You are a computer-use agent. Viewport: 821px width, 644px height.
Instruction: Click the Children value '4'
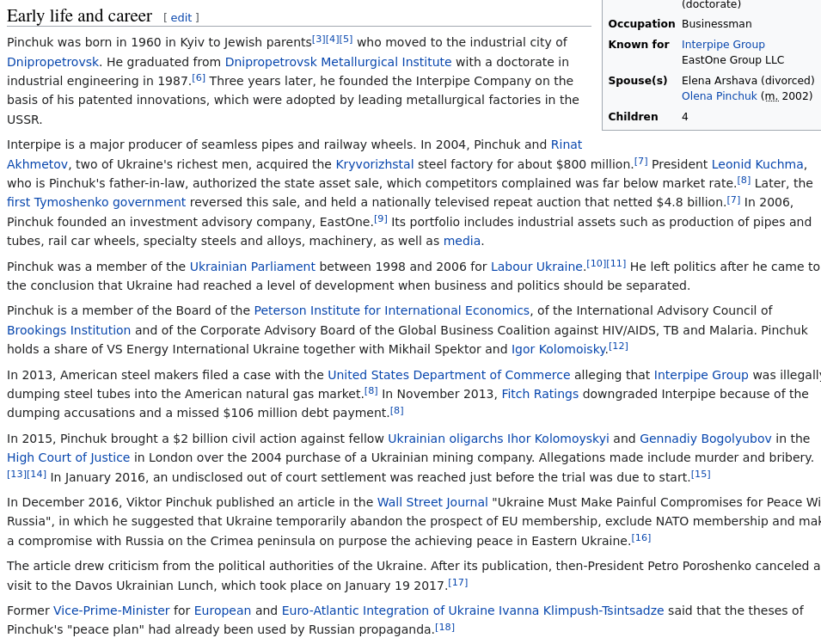pyautogui.click(x=685, y=117)
